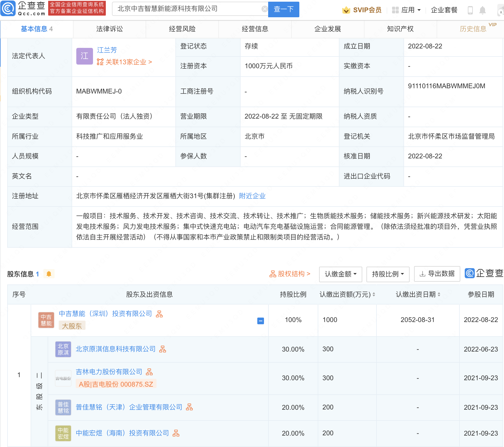Click the shareholder alert bell next to 股东信息
Image resolution: width=504 pixels, height=447 pixels.
[x=49, y=274]
